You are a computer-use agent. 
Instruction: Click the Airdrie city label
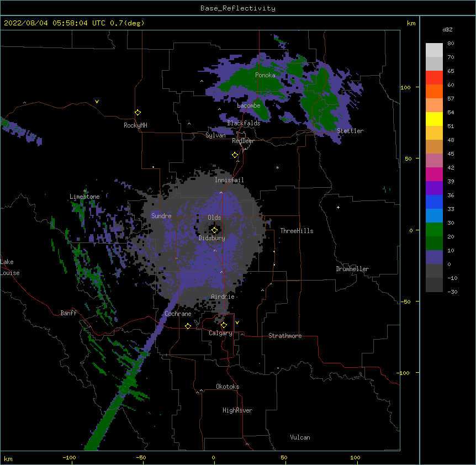tap(223, 297)
